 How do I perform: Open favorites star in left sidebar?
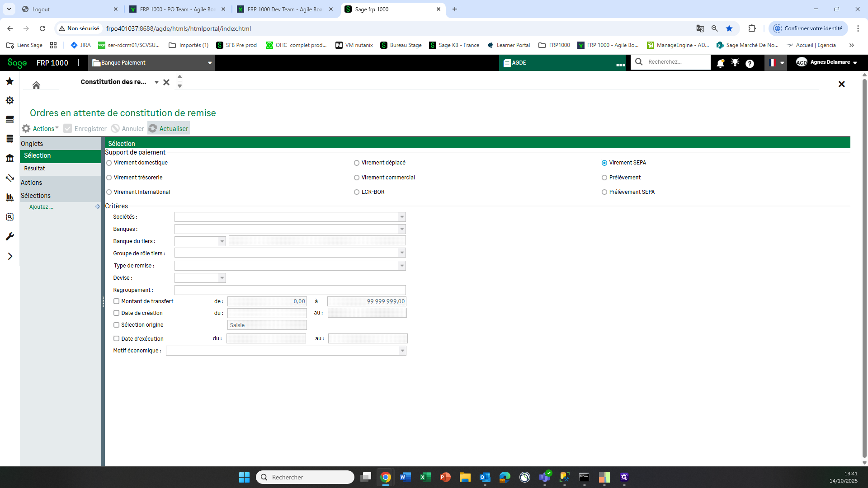(9, 81)
